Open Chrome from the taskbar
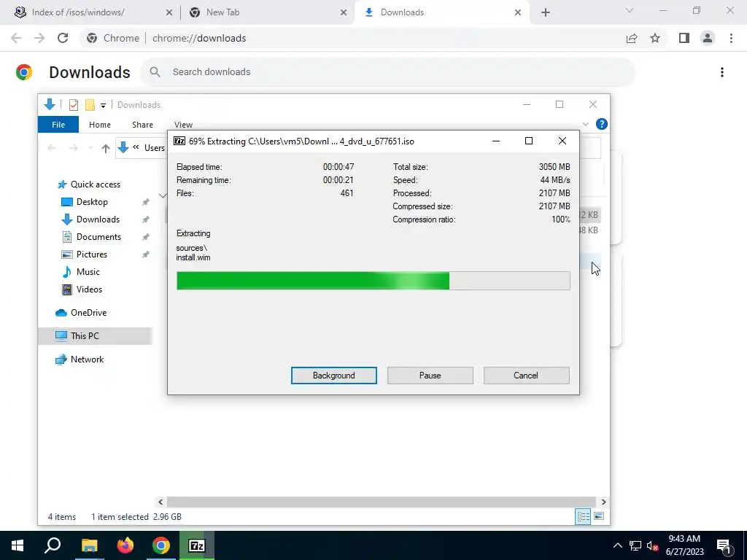 pyautogui.click(x=161, y=545)
